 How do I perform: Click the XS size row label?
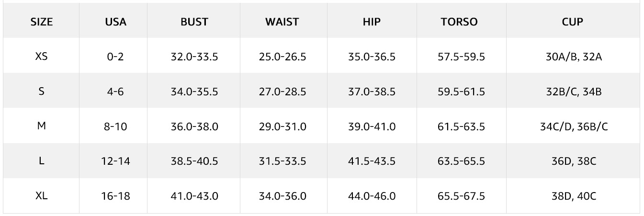pos(42,57)
